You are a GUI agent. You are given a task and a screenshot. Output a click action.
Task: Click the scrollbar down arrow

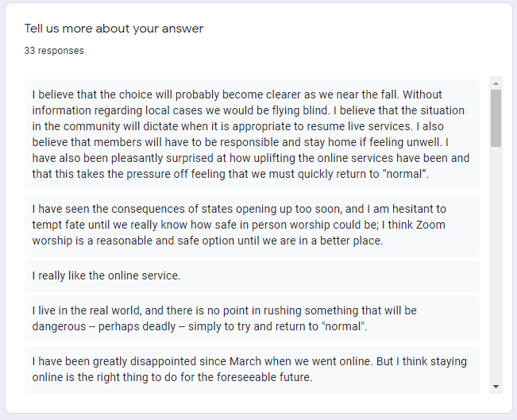(496, 387)
